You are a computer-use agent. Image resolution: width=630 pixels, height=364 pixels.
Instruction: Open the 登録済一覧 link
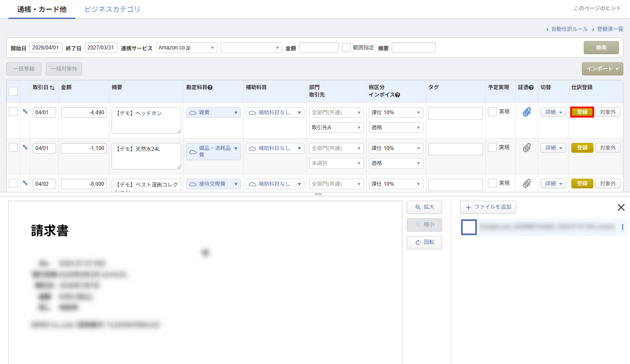[x=610, y=29]
